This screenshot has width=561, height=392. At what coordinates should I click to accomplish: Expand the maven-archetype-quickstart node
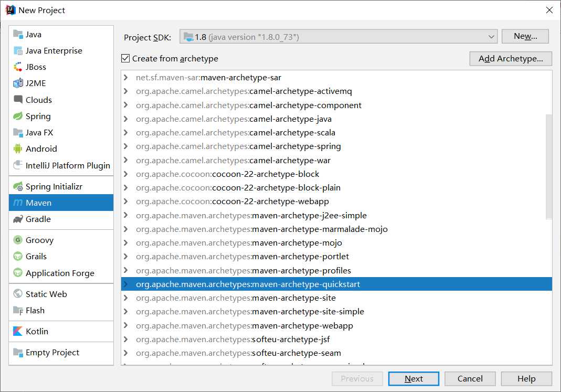click(x=126, y=284)
